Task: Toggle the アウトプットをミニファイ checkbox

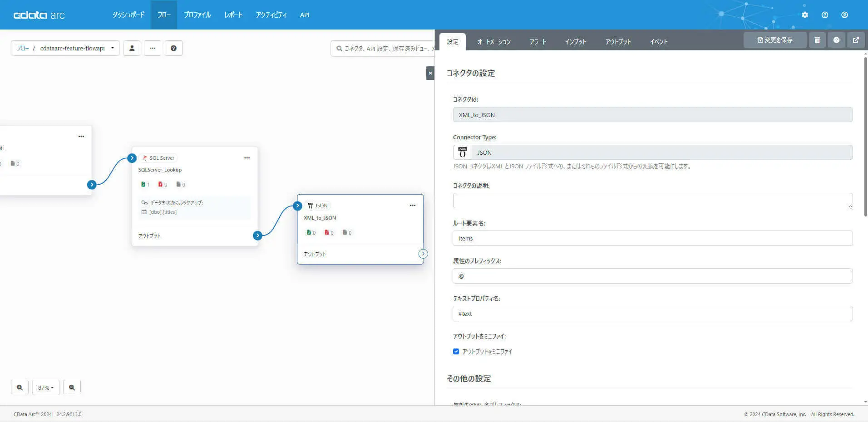Action: (x=456, y=351)
